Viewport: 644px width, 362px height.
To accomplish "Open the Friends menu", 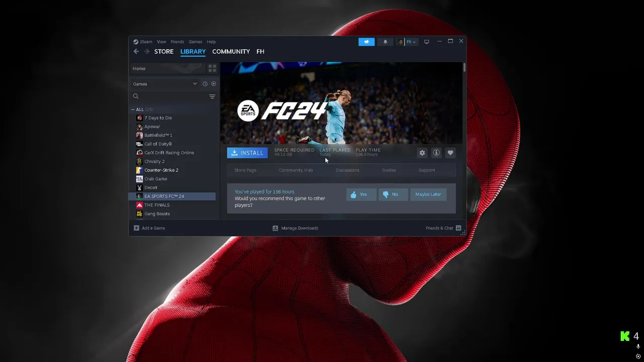I will [177, 42].
